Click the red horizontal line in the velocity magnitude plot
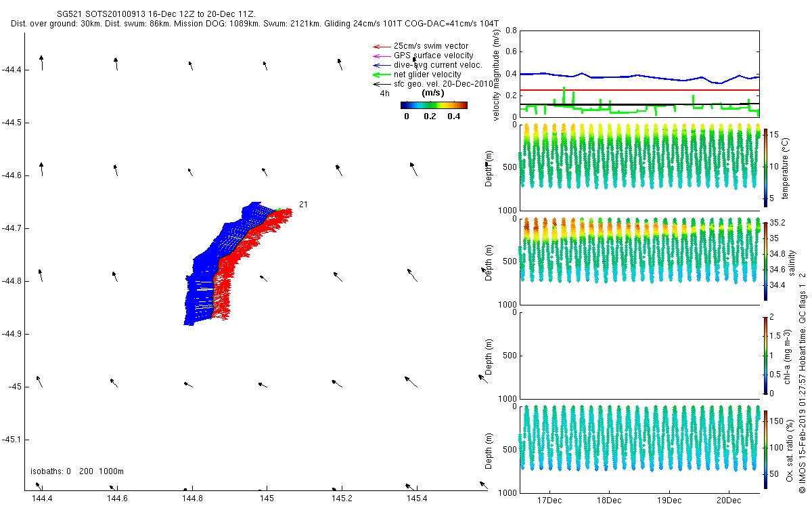Screen dimensions: 812x508 click(x=639, y=90)
